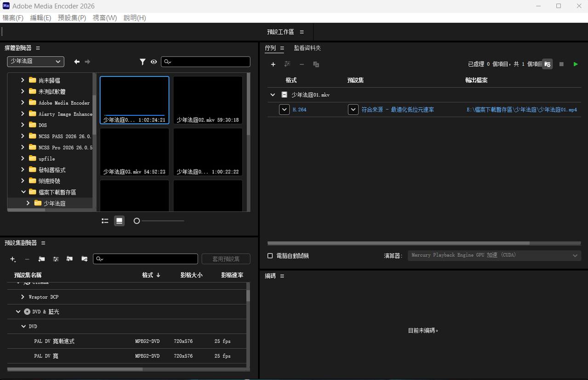Click the import presets icon

[69, 259]
